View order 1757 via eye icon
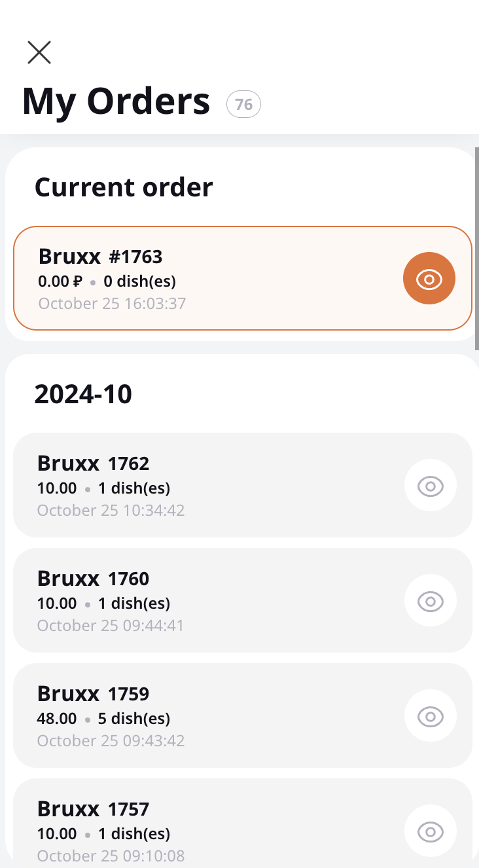479x868 pixels. [431, 831]
